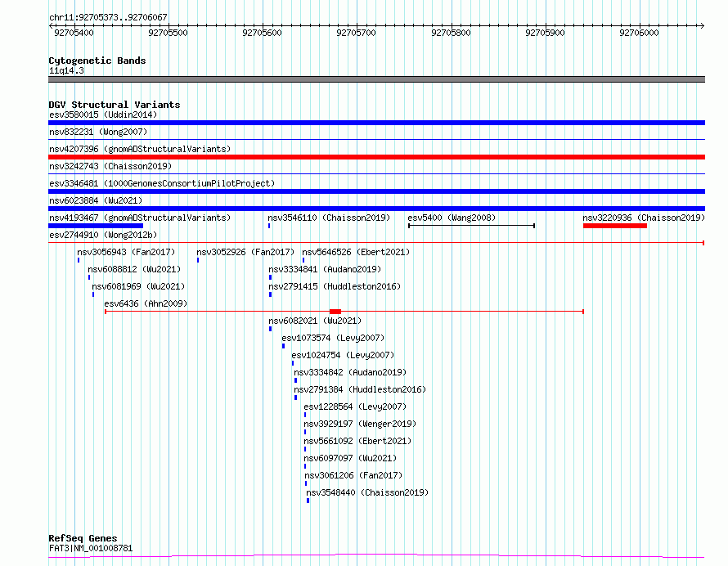Open esv1228564 (Levy2007) label
The height and width of the screenshot is (566, 728).
(x=355, y=407)
